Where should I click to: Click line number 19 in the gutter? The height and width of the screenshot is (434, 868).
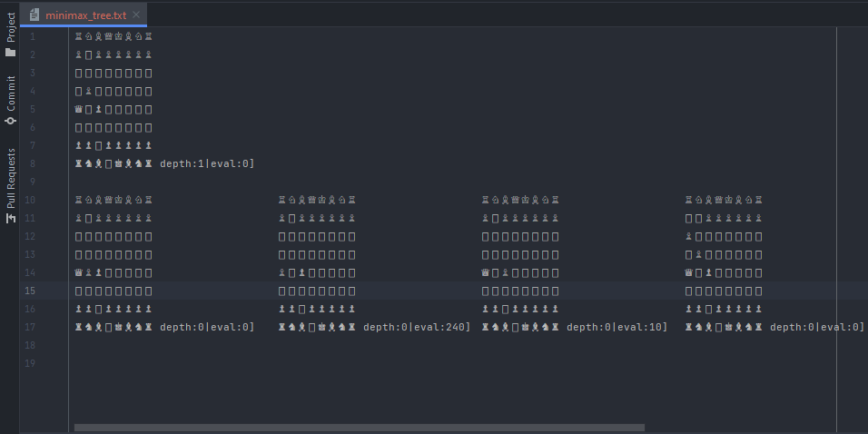(x=30, y=363)
